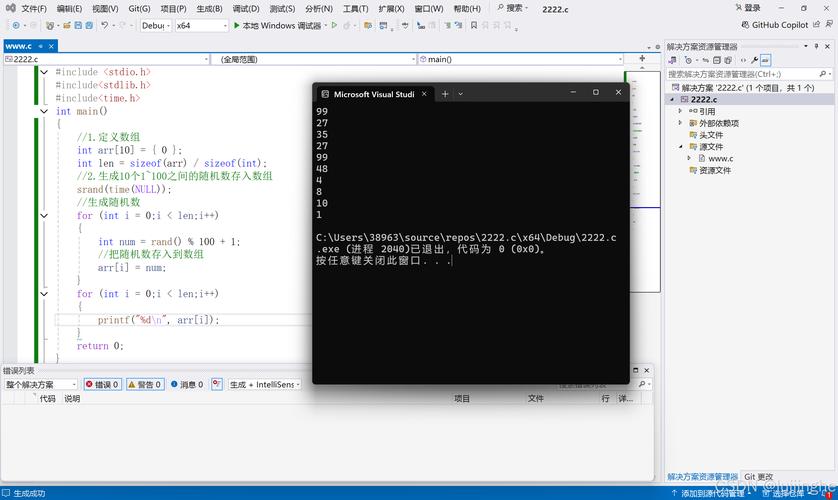The width and height of the screenshot is (838, 500).
Task: Open the 工具(T) menu
Action: 355,9
